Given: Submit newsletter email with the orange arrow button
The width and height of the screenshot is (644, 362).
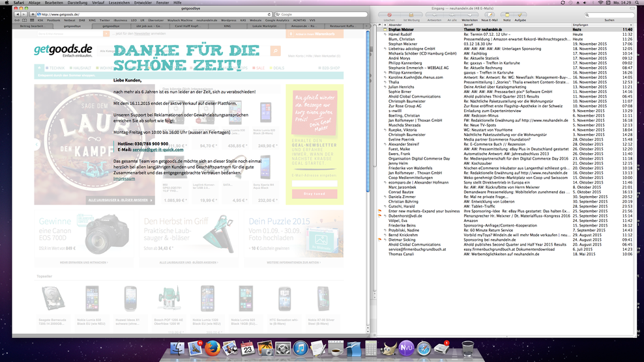Looking at the screenshot, I should point(106,34).
